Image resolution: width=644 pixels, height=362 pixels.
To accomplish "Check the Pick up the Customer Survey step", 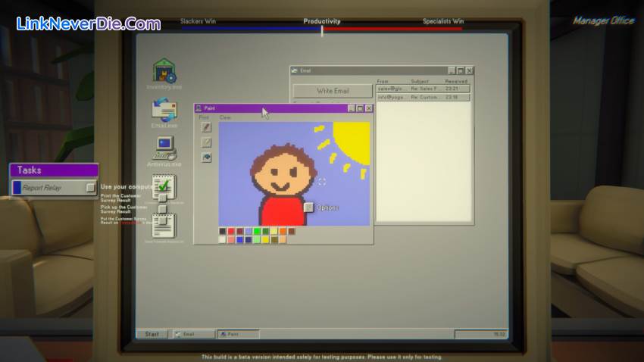I will [x=162, y=208].
